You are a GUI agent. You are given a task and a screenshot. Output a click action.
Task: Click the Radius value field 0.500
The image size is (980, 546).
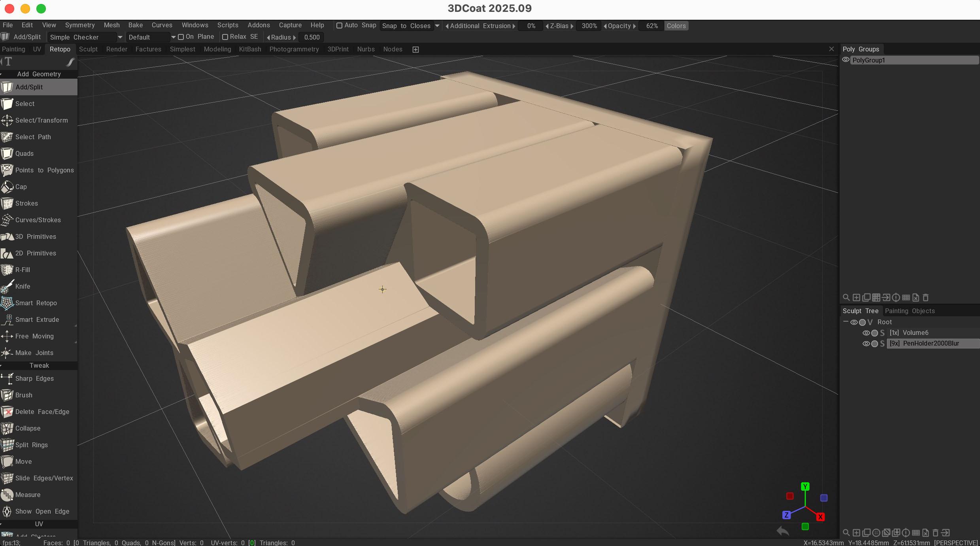312,37
